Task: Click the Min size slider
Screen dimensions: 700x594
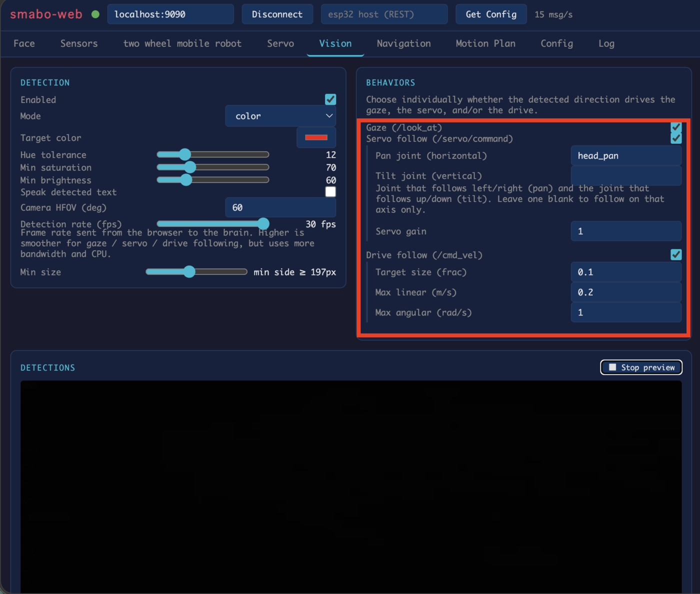Action: click(196, 271)
